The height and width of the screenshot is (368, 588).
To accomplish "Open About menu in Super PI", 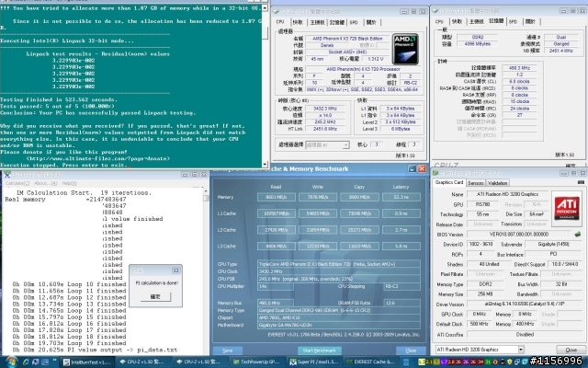I will coord(45,183).
